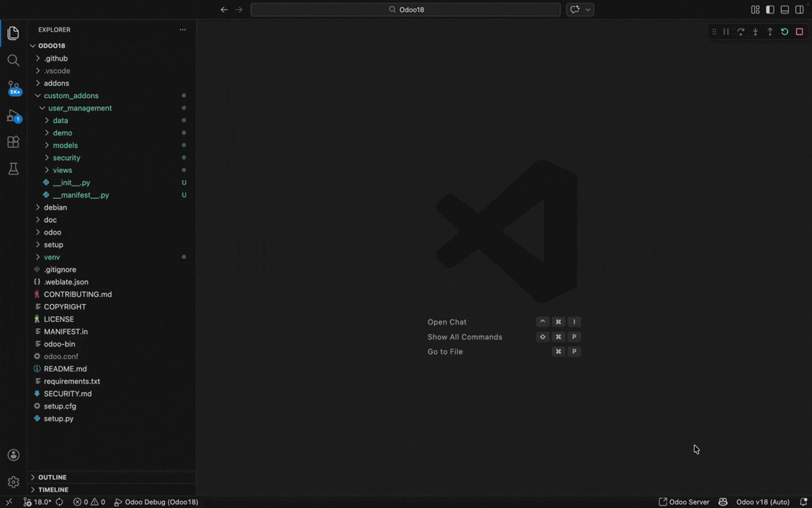Expand the setup folder
Image resolution: width=812 pixels, height=508 pixels.
click(111, 246)
